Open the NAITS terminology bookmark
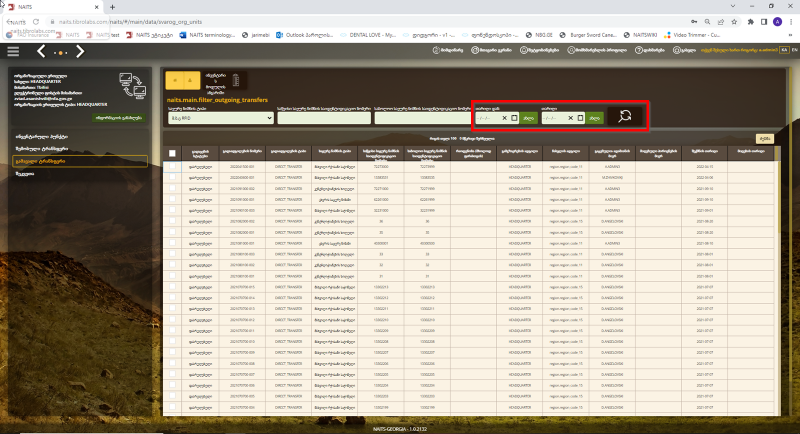The width and height of the screenshot is (800, 434). tap(207, 35)
